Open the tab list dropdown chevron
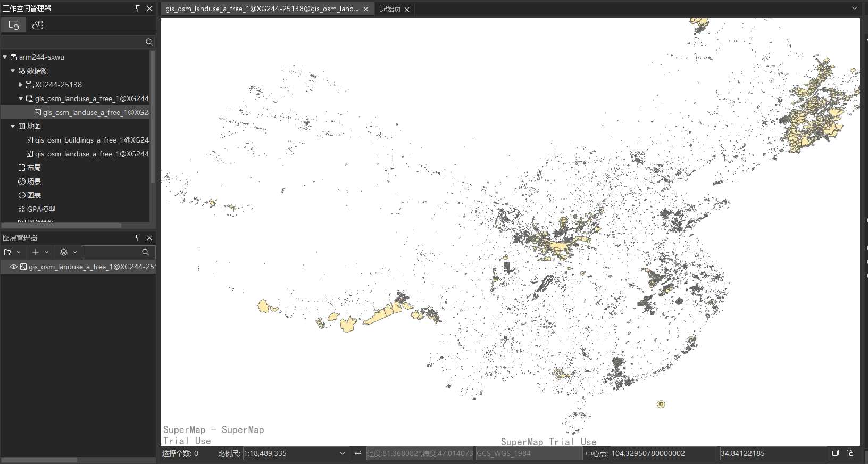Image resolution: width=868 pixels, height=464 pixels. coord(855,9)
